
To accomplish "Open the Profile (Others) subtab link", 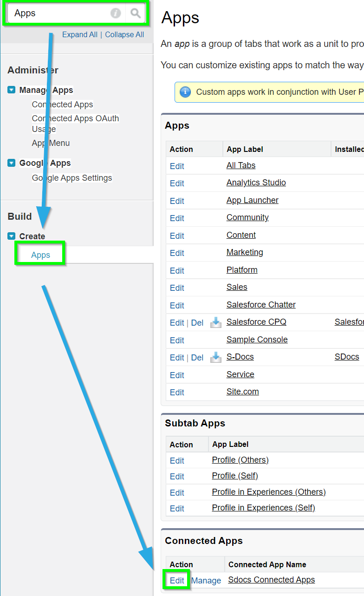I will (240, 460).
